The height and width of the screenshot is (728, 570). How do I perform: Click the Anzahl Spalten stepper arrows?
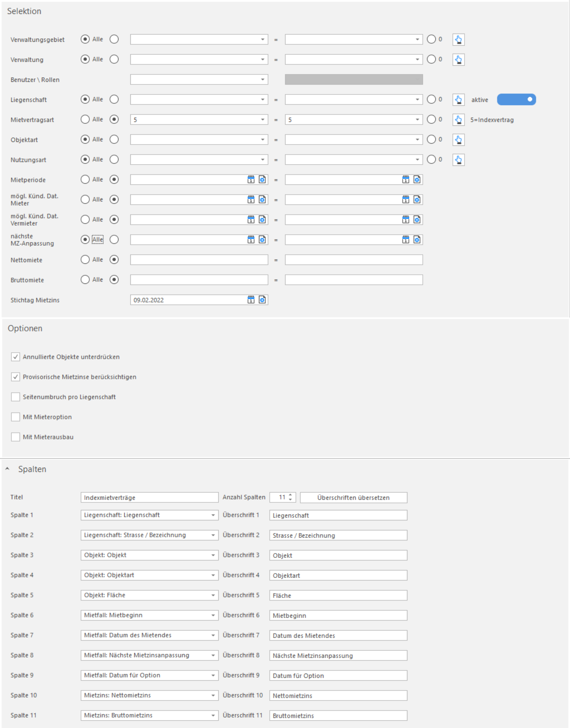click(291, 497)
